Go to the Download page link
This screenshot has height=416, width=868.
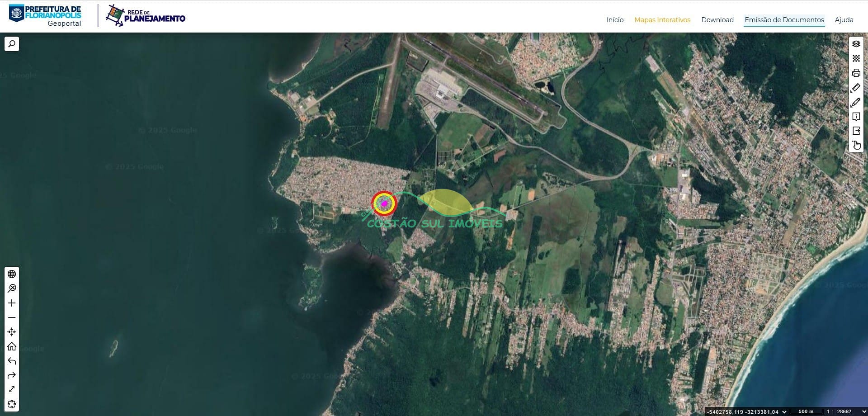(x=717, y=20)
